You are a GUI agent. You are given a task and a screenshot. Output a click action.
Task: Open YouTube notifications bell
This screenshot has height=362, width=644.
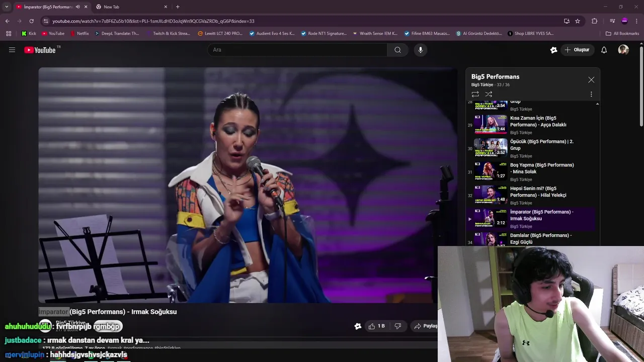[604, 50]
